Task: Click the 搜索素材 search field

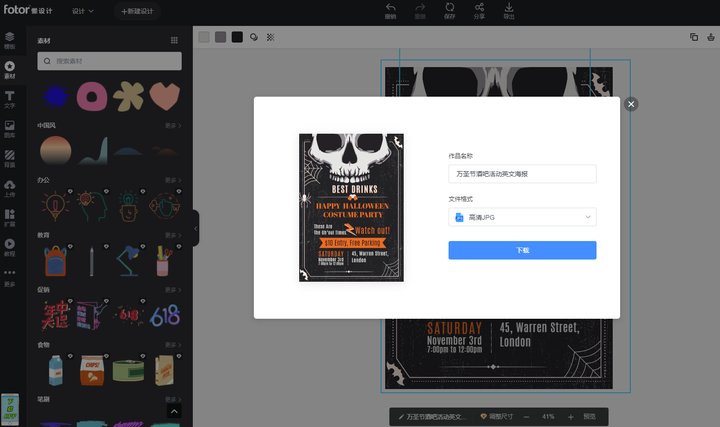Action: [109, 61]
